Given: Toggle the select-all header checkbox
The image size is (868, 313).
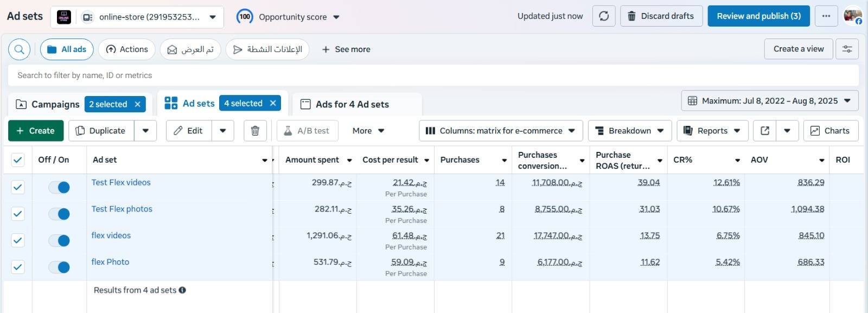Looking at the screenshot, I should (x=18, y=160).
